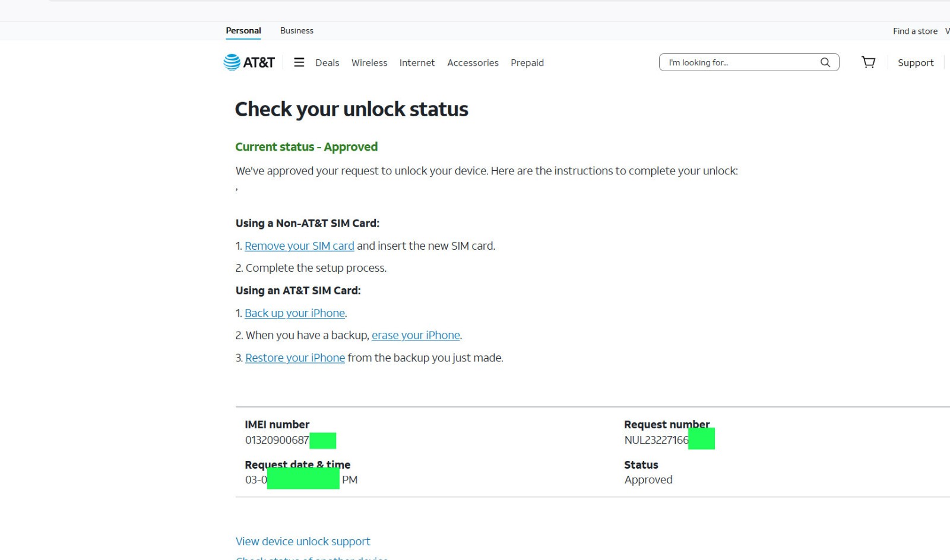
Task: Click View device unlock support
Action: coord(303,542)
